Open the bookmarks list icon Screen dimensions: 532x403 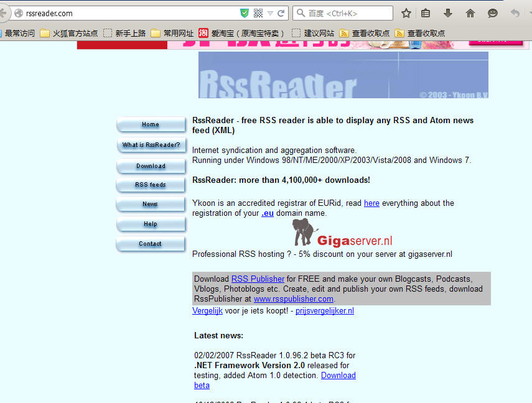(x=426, y=13)
